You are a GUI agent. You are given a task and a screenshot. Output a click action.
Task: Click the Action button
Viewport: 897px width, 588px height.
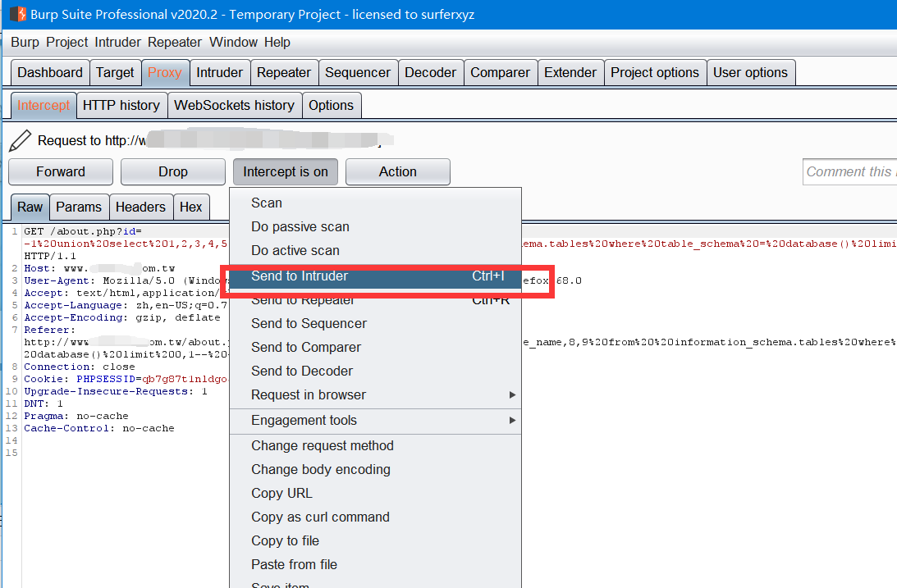pos(397,172)
